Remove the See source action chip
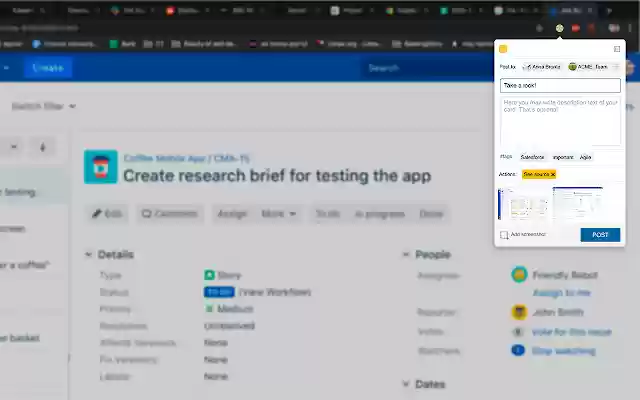 click(x=553, y=174)
